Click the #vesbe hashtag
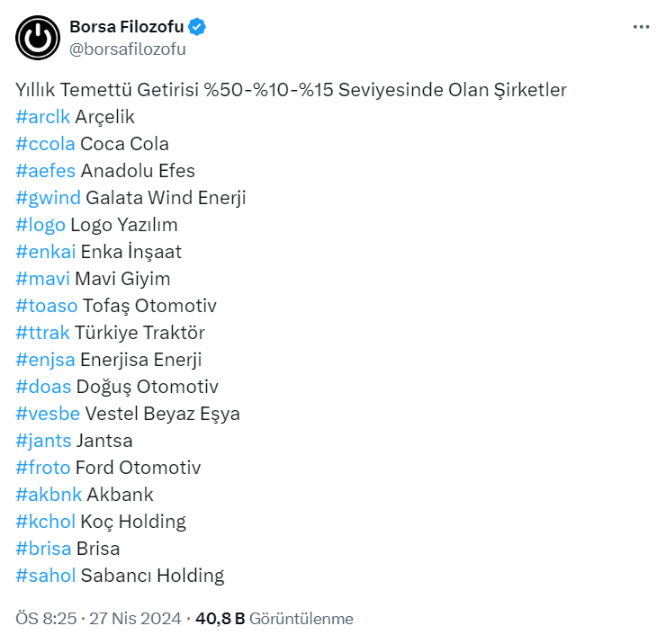657x644 pixels. (x=47, y=414)
